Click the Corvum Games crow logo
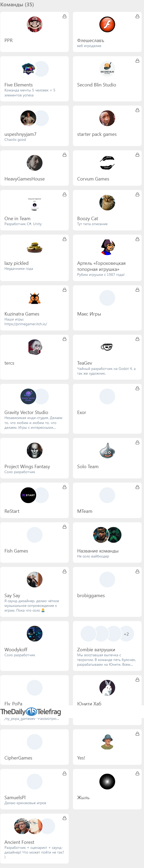 (107, 163)
